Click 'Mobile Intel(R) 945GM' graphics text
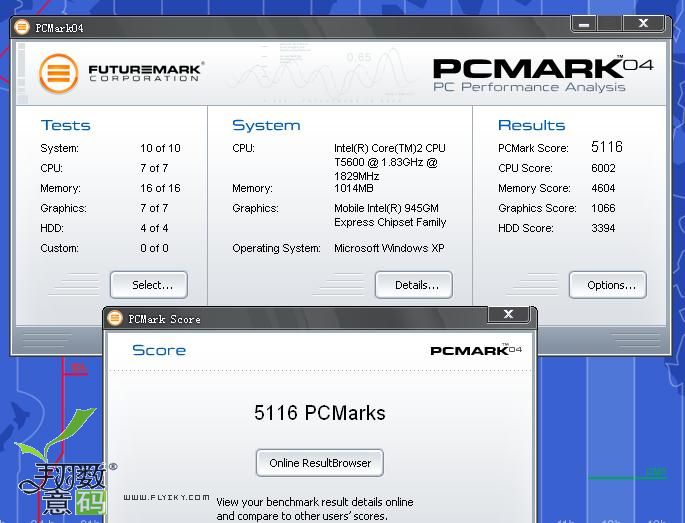 click(x=387, y=208)
